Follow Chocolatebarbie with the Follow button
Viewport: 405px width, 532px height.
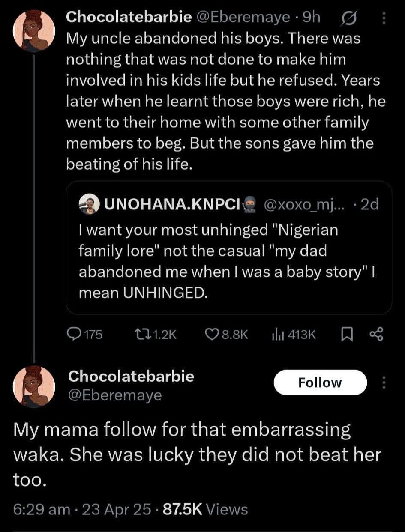point(320,383)
